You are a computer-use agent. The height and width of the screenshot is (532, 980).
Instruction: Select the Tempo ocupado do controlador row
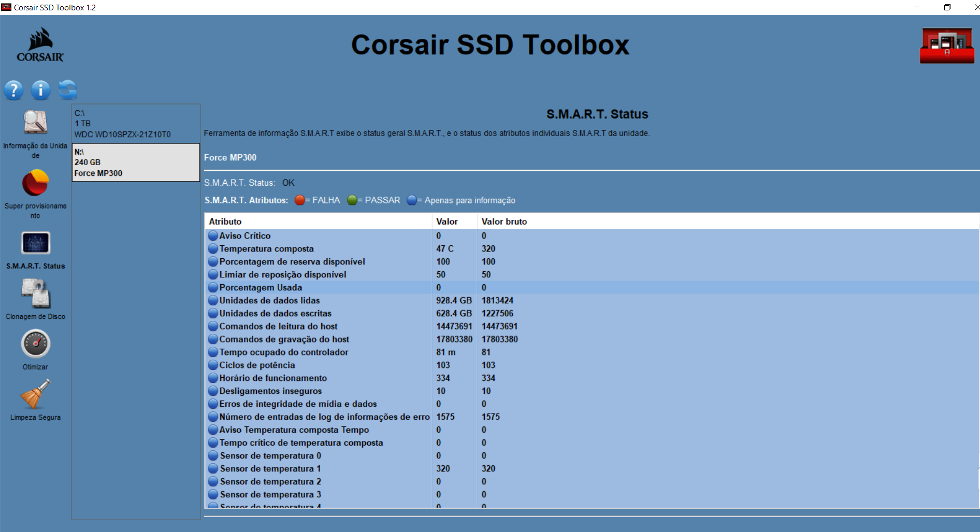592,352
